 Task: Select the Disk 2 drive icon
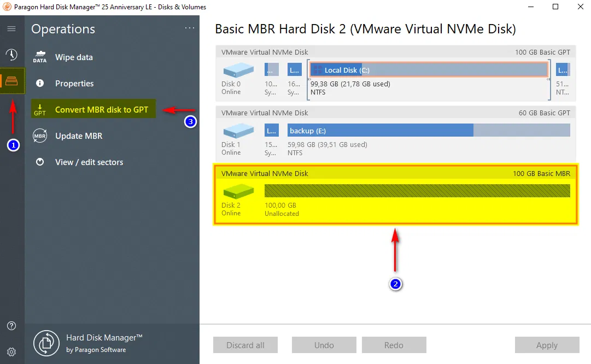point(238,191)
